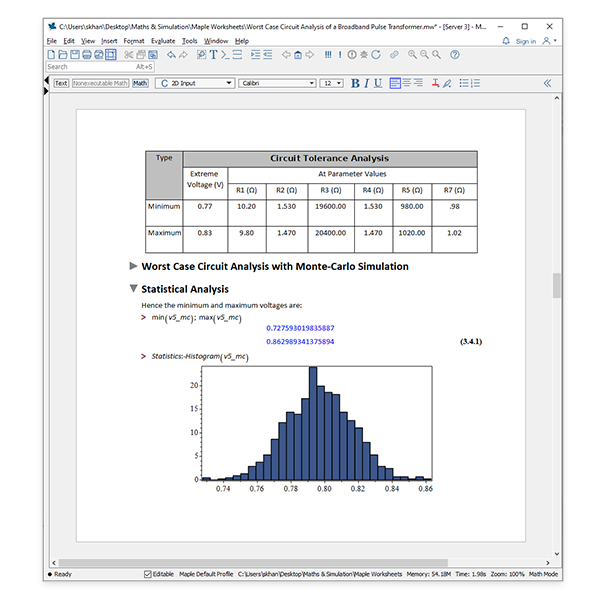Open the Evaluate menu
600x600 pixels.
tap(162, 41)
